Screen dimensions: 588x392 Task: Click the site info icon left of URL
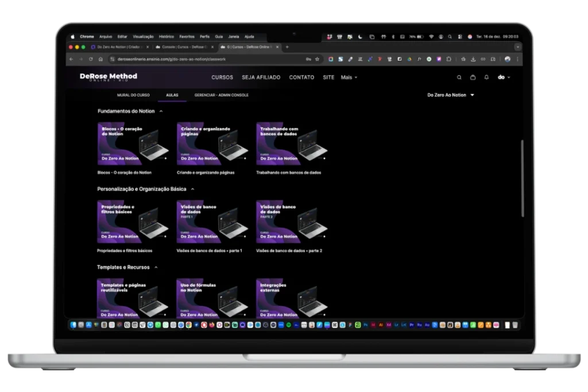tap(112, 59)
